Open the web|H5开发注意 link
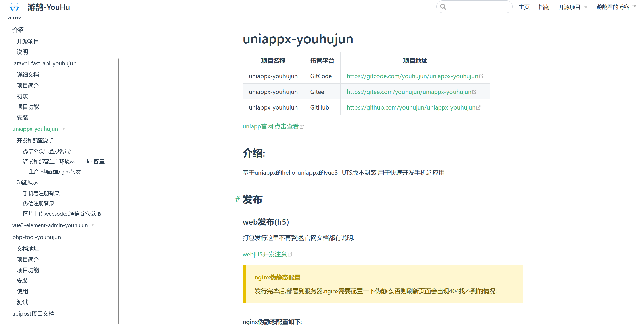644x327 pixels. pyautogui.click(x=265, y=254)
